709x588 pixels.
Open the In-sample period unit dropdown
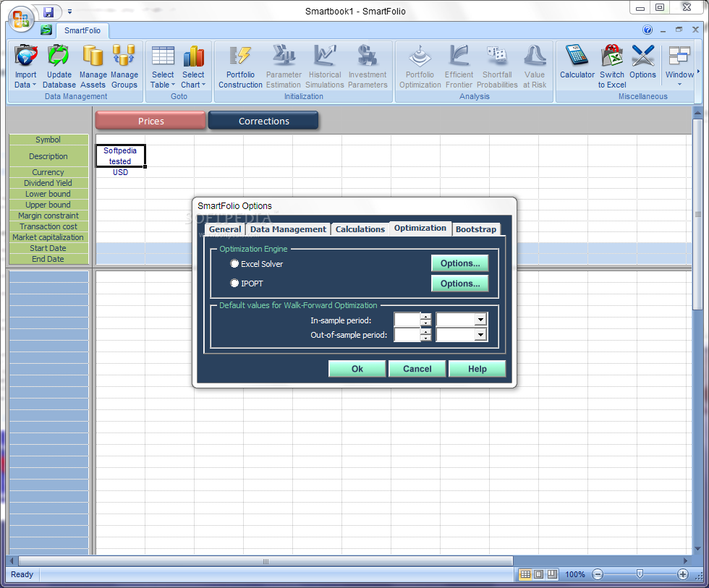[480, 320]
